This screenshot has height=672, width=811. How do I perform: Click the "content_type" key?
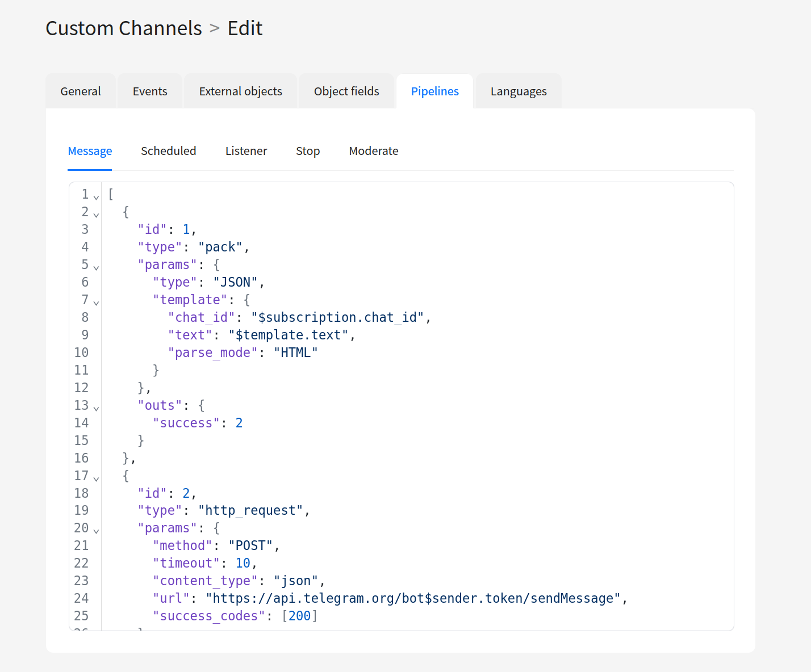pyautogui.click(x=205, y=581)
